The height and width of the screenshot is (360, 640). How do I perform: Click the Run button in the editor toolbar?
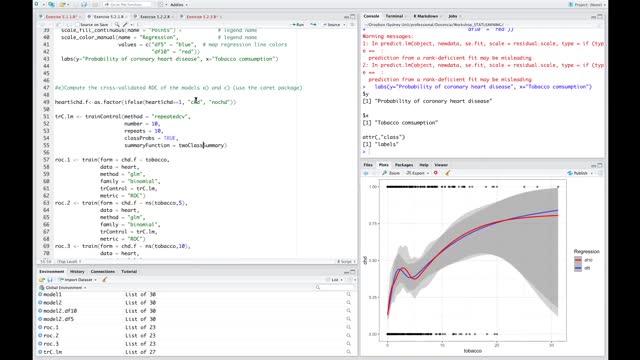(298, 24)
